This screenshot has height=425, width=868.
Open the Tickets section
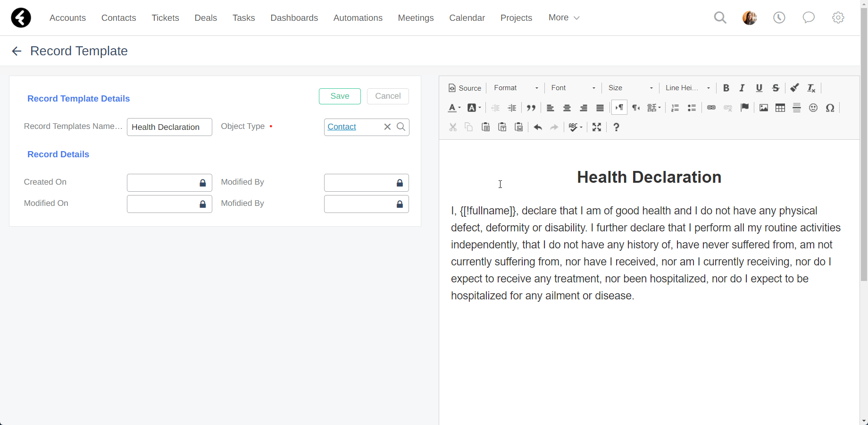pyautogui.click(x=165, y=17)
